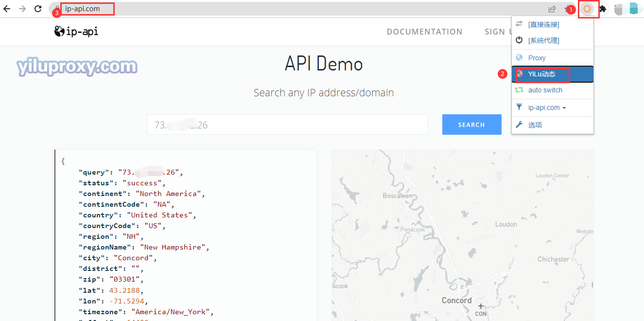Switch to the Proxy profile entry
Image resolution: width=644 pixels, height=321 pixels.
(553, 58)
